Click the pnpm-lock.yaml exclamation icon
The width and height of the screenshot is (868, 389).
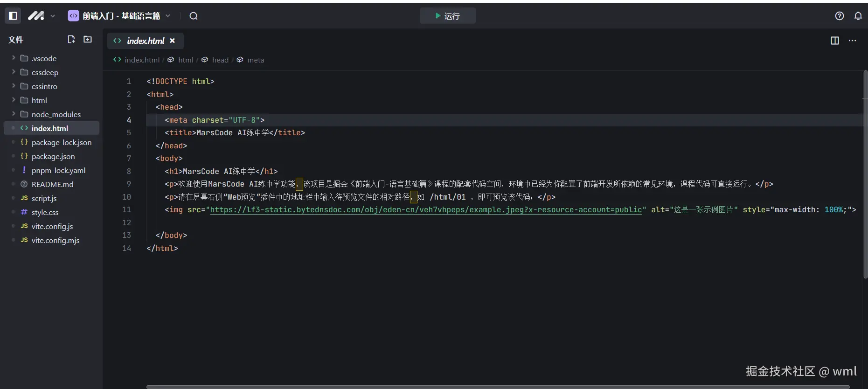[24, 170]
